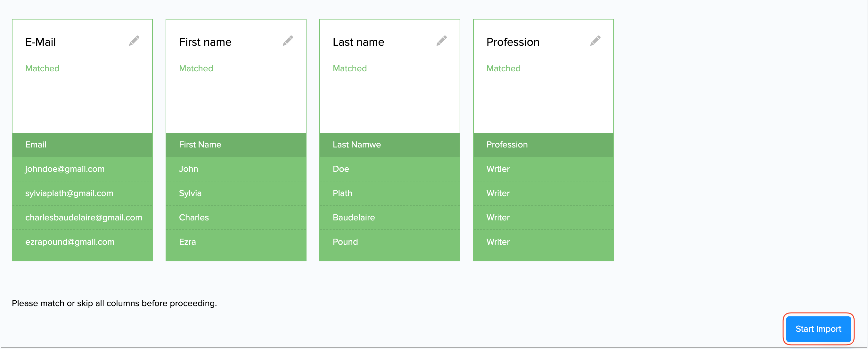Select the Pound last name cell

tap(345, 242)
